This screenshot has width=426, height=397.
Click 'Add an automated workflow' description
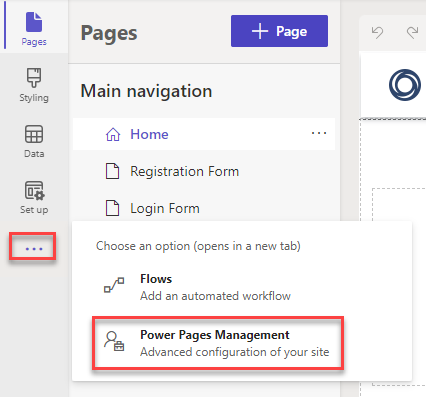coord(215,296)
